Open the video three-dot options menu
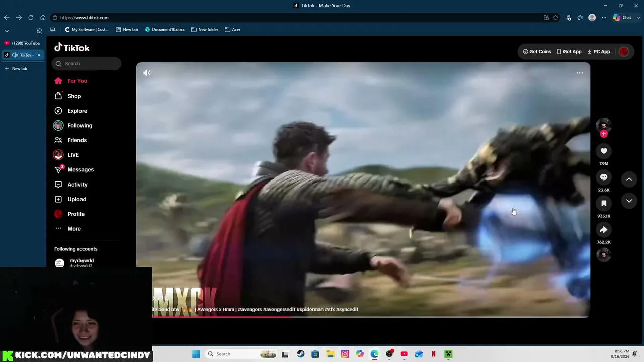This screenshot has width=644, height=362. click(x=580, y=73)
